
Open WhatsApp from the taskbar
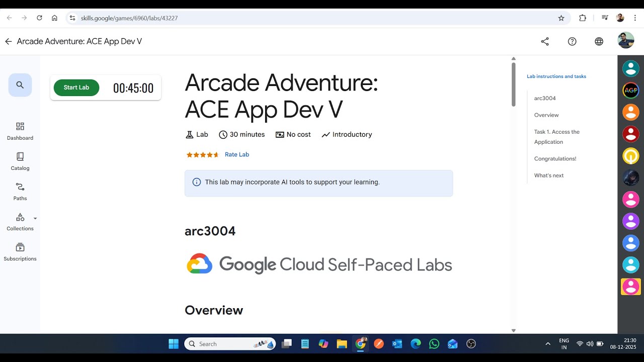point(434,344)
